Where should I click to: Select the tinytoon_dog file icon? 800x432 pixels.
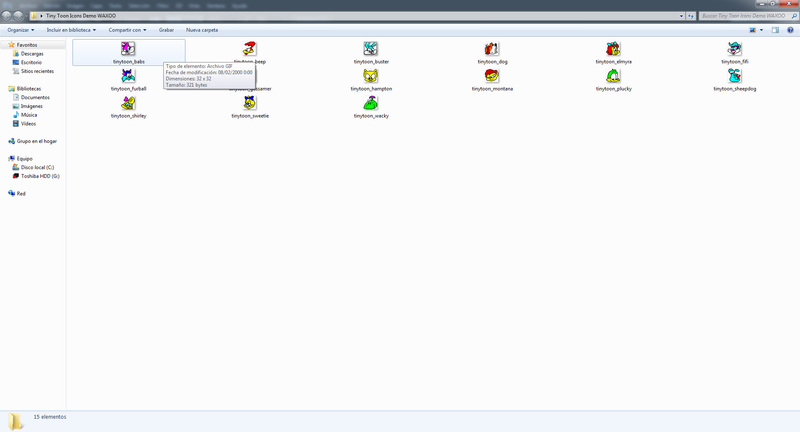[492, 49]
